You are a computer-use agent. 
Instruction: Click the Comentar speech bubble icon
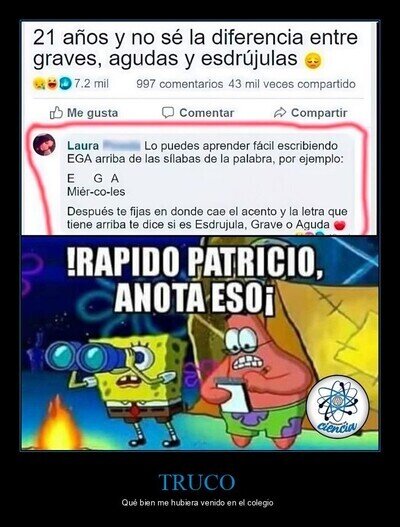pyautogui.click(x=168, y=113)
